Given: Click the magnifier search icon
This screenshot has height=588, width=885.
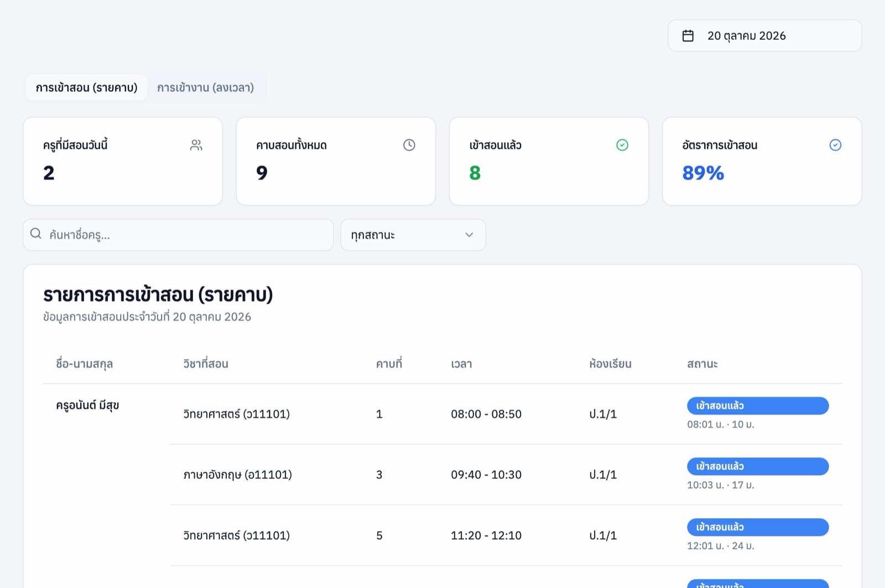Looking at the screenshot, I should pyautogui.click(x=36, y=233).
